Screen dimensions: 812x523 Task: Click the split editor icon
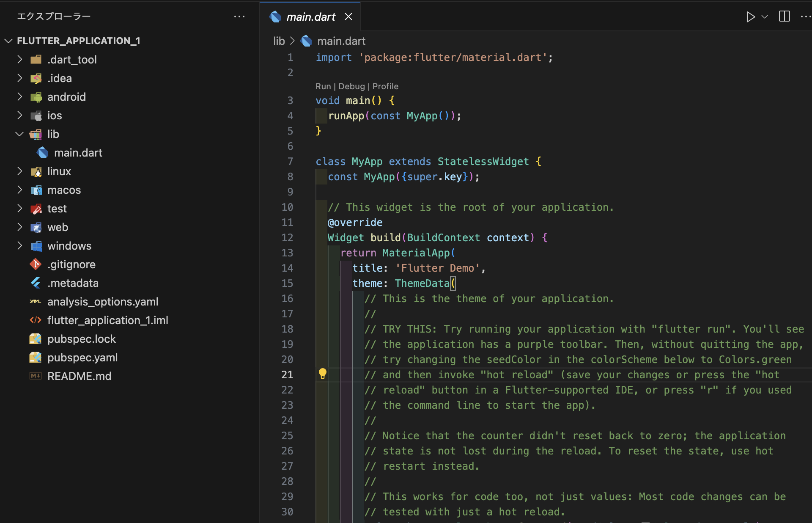784,17
